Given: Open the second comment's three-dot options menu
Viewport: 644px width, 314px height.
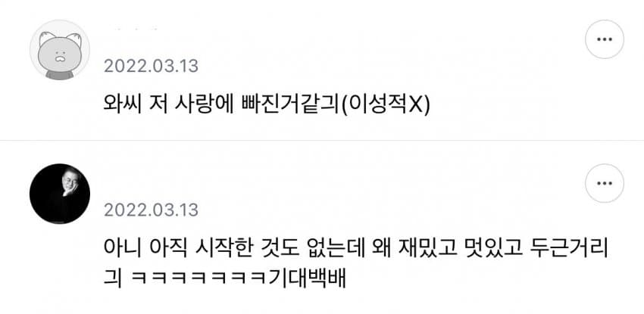Looking at the screenshot, I should point(604,183).
